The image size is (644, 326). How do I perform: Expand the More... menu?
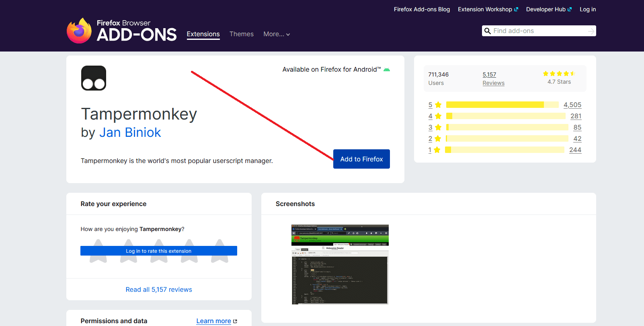click(277, 34)
